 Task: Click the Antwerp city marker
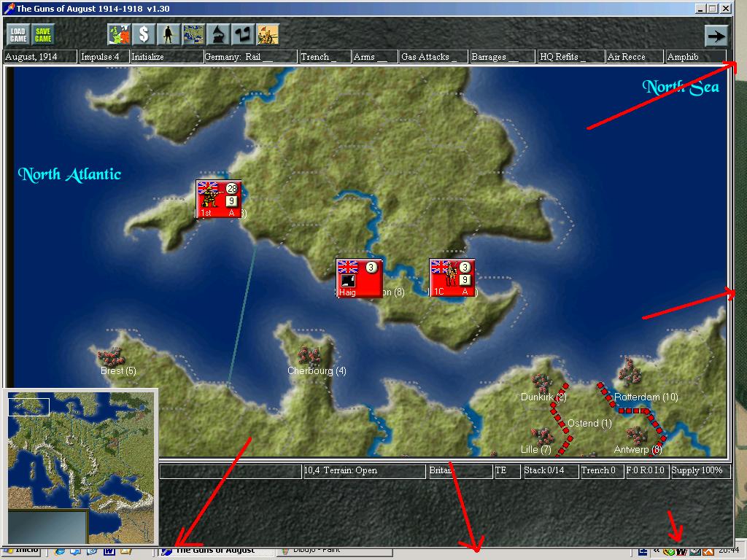(636, 435)
